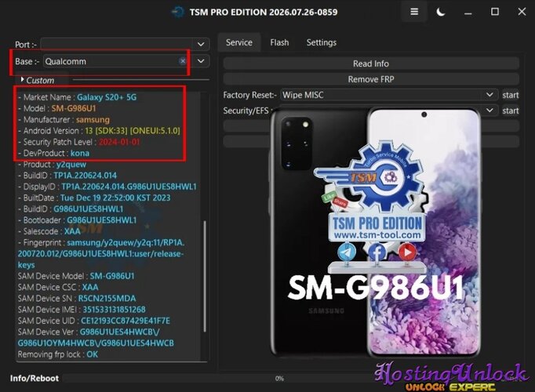
Task: Click the Model SM-G986U1 log line
Action: [57, 108]
